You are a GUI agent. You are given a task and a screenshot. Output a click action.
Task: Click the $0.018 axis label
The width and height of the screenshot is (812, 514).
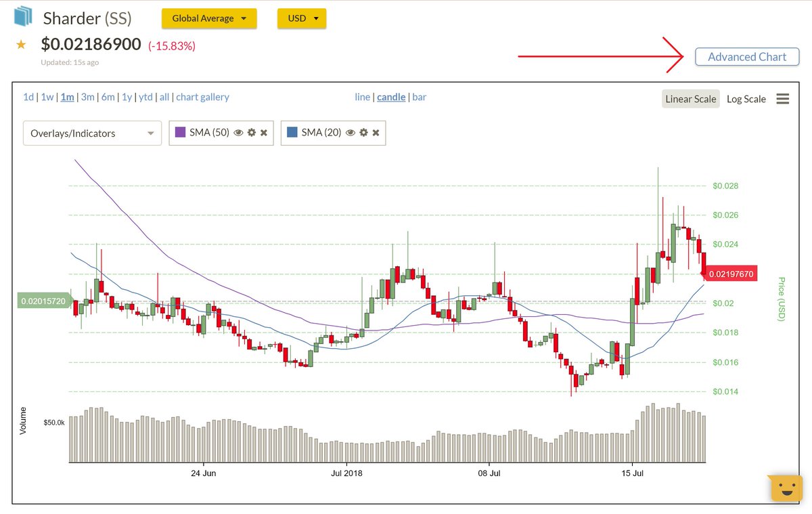pos(725,333)
